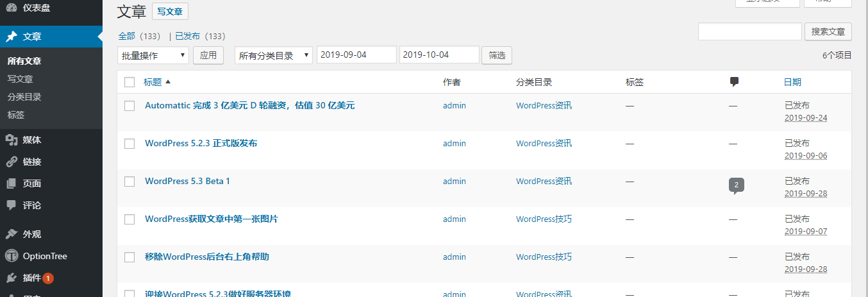Image resolution: width=868 pixels, height=297 pixels.
Task: Open post 移除WordPress后台右上角帮助
Action: (x=206, y=257)
